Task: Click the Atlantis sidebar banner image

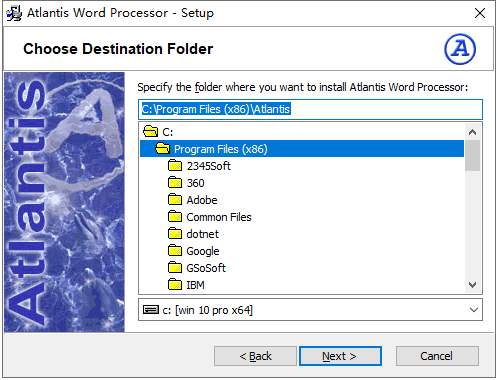Action: [64, 202]
